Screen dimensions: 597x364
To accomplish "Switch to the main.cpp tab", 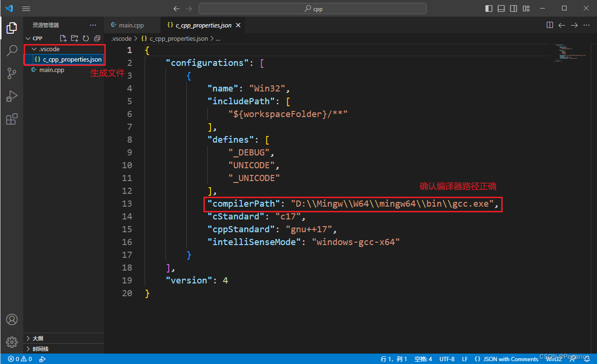I will 132,25.
